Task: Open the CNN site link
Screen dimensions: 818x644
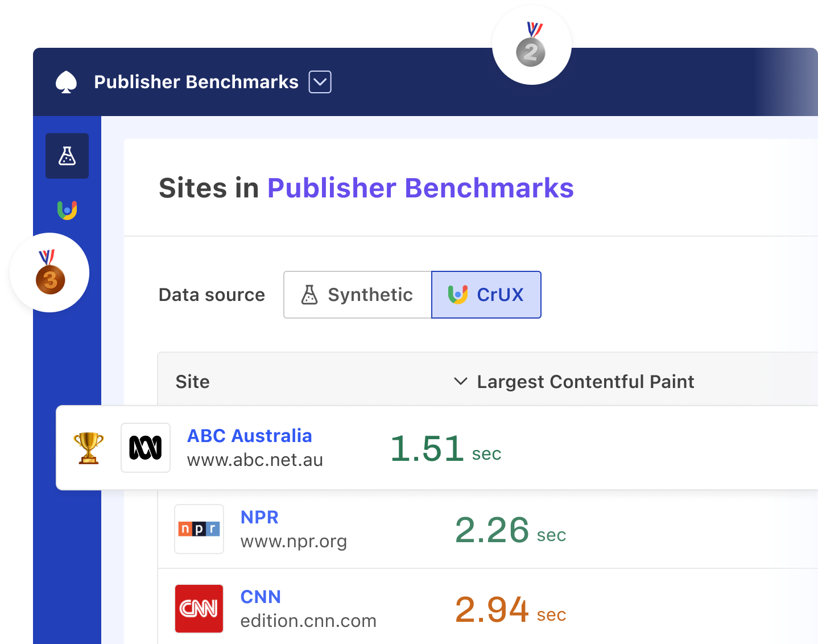Action: pos(261,597)
